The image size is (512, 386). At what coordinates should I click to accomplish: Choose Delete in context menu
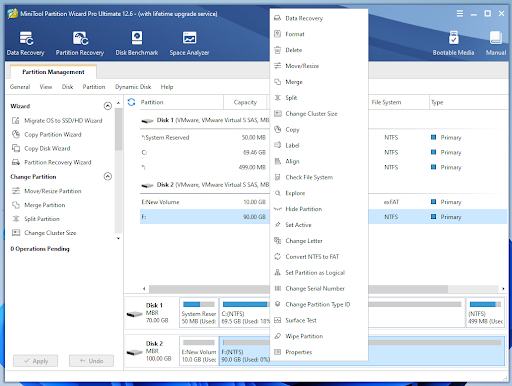pos(319,50)
